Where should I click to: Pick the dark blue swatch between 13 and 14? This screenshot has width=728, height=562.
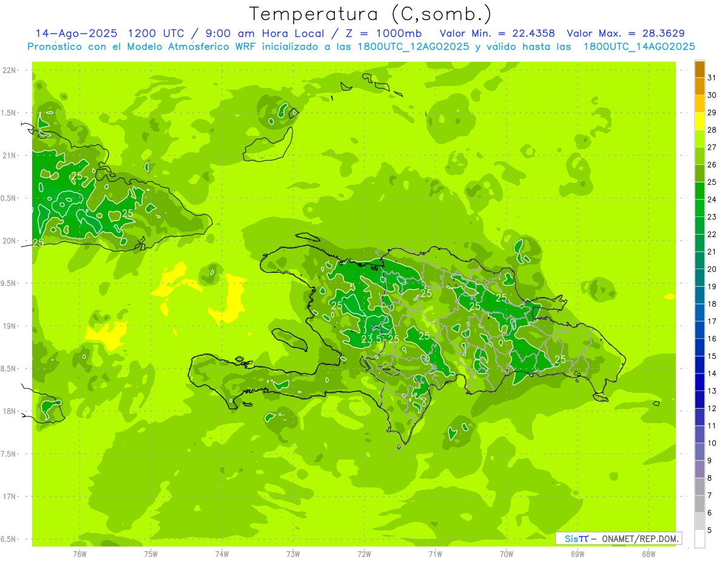point(699,383)
